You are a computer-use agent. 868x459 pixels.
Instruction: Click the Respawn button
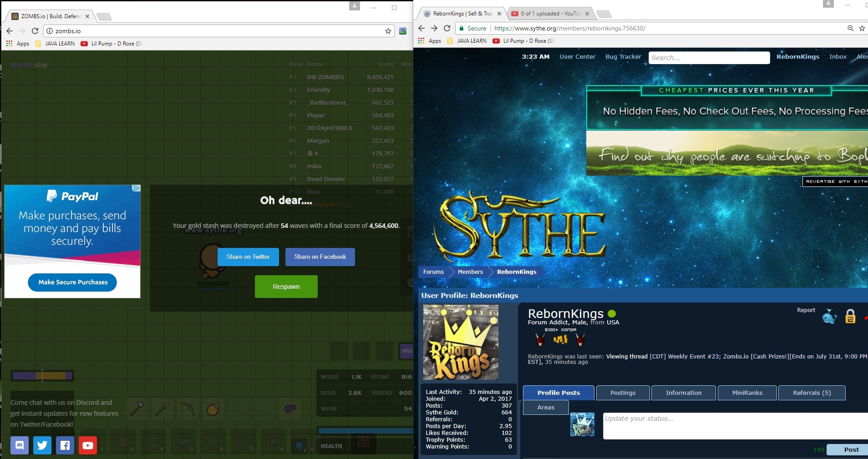tap(286, 287)
